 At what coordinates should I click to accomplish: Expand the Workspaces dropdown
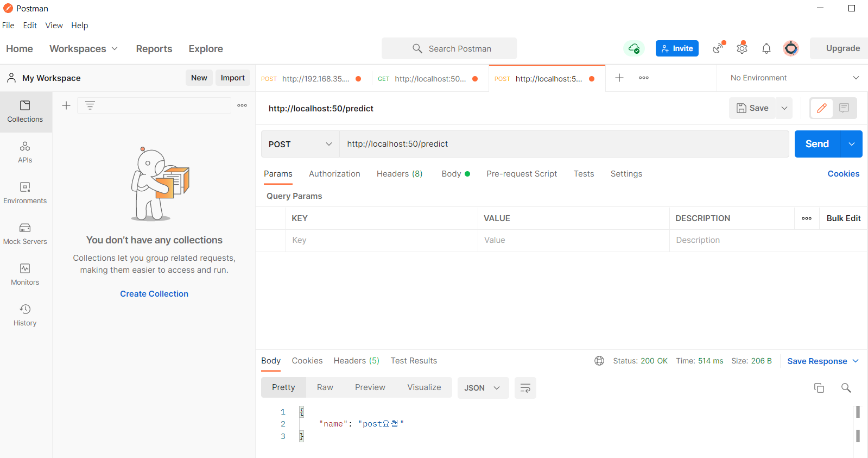point(84,48)
